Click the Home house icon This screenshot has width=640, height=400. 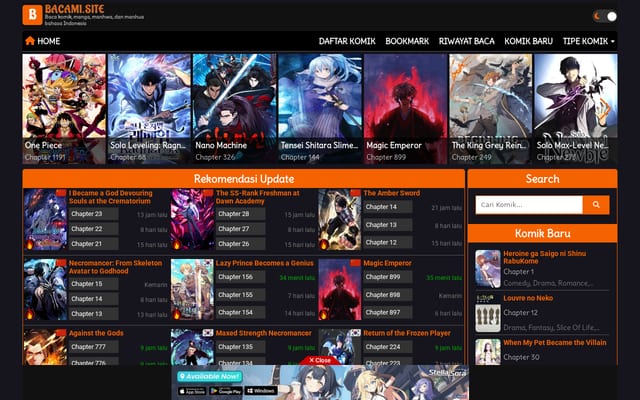click(x=30, y=41)
